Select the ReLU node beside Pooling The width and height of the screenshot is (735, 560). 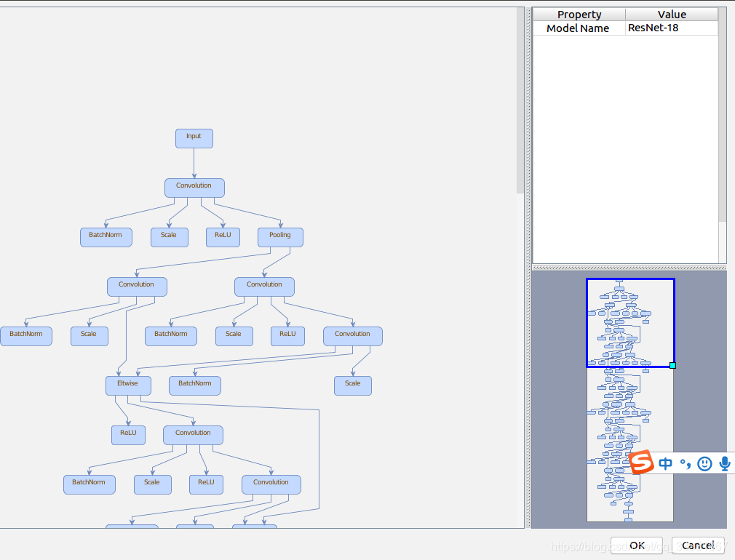(x=223, y=237)
